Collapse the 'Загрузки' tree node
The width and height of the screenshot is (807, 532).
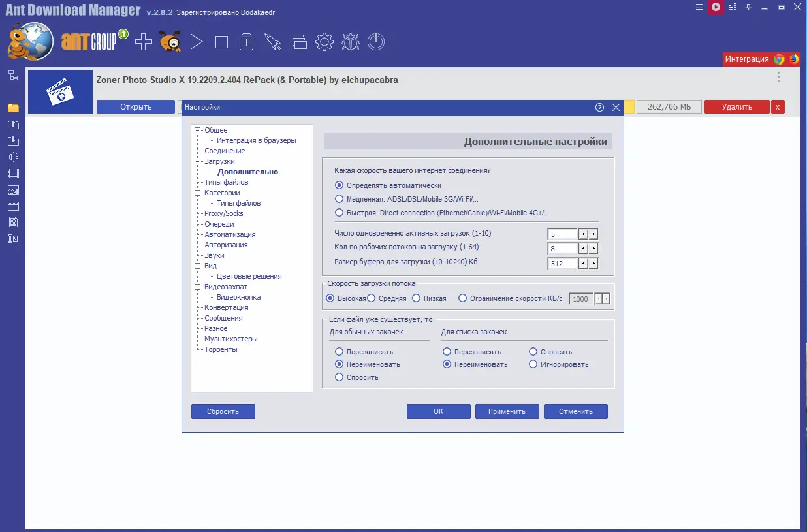(198, 161)
